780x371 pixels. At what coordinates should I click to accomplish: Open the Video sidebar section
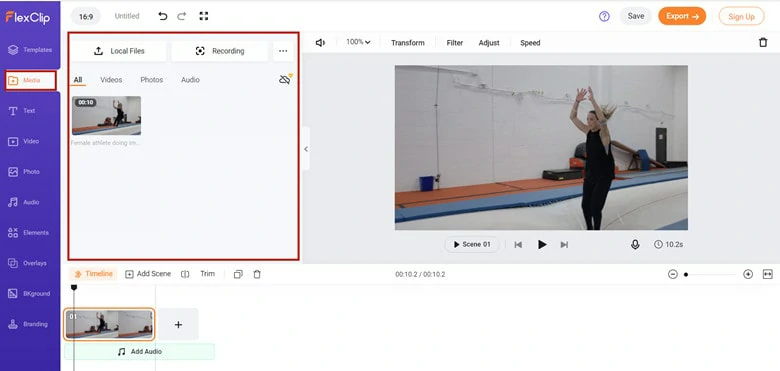(23, 141)
